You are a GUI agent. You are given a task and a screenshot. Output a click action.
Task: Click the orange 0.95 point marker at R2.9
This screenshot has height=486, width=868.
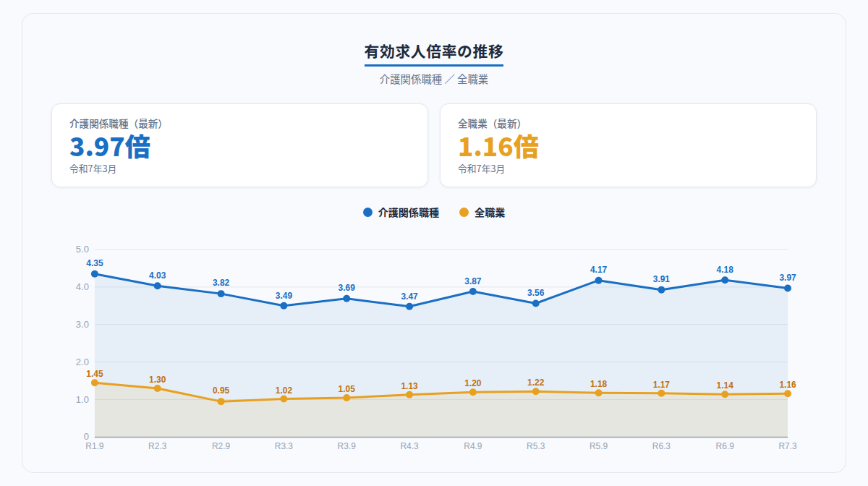[221, 401]
